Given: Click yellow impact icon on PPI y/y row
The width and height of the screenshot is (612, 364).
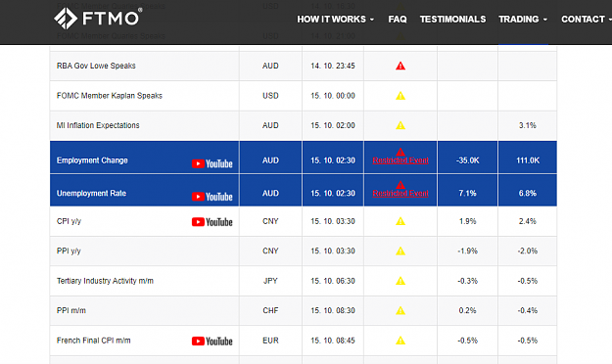Looking at the screenshot, I should point(400,251).
